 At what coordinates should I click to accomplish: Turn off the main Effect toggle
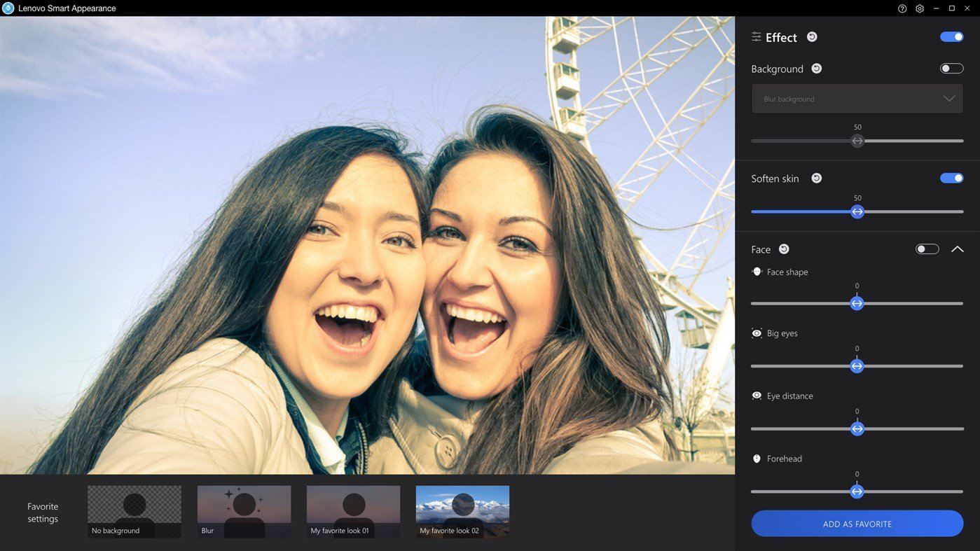pyautogui.click(x=951, y=37)
